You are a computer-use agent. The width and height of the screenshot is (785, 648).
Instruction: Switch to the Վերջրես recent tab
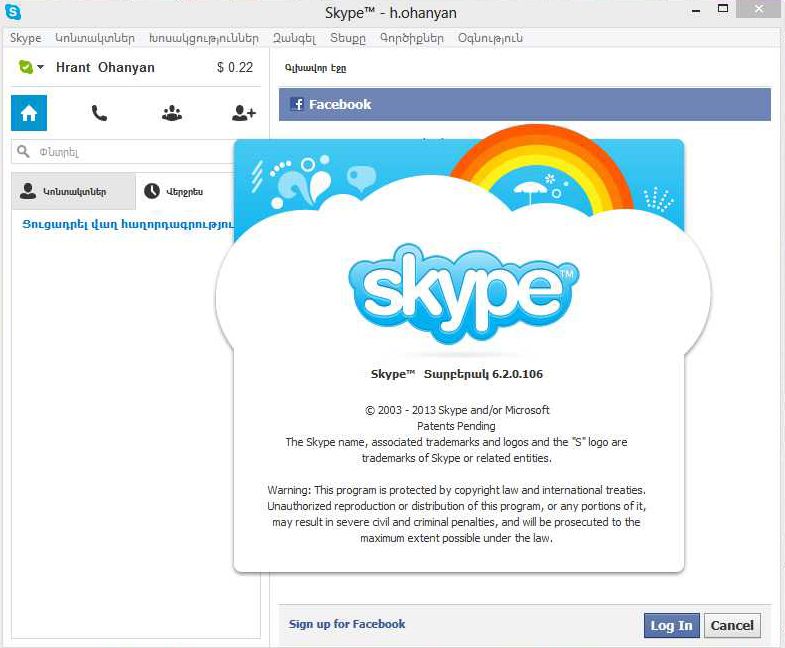[x=184, y=191]
